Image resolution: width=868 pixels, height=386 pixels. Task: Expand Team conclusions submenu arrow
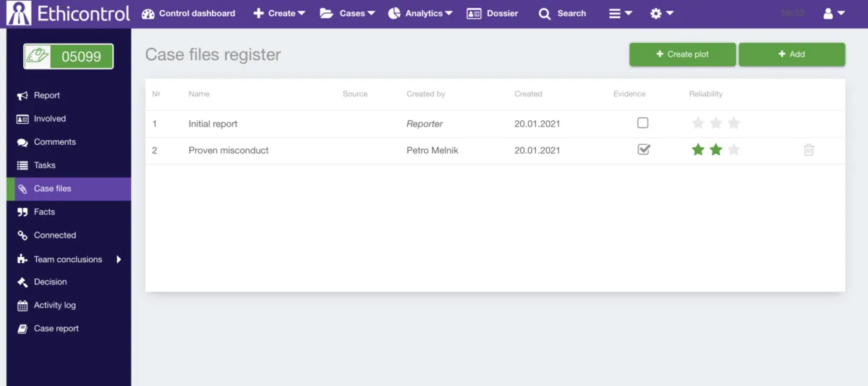[119, 259]
